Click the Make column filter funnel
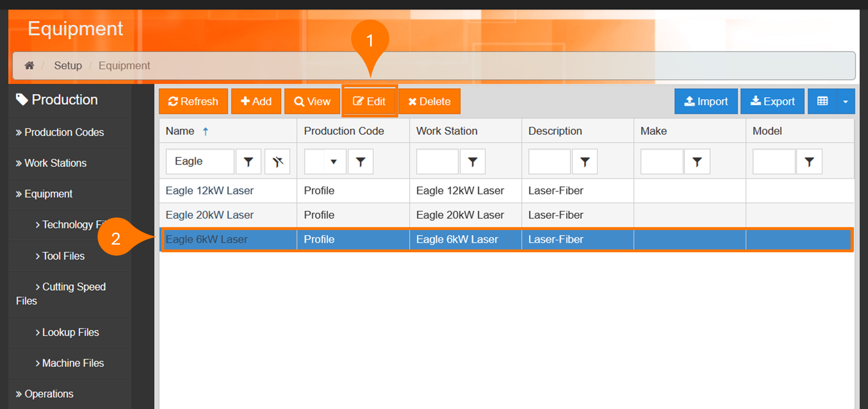868x409 pixels. [x=696, y=162]
